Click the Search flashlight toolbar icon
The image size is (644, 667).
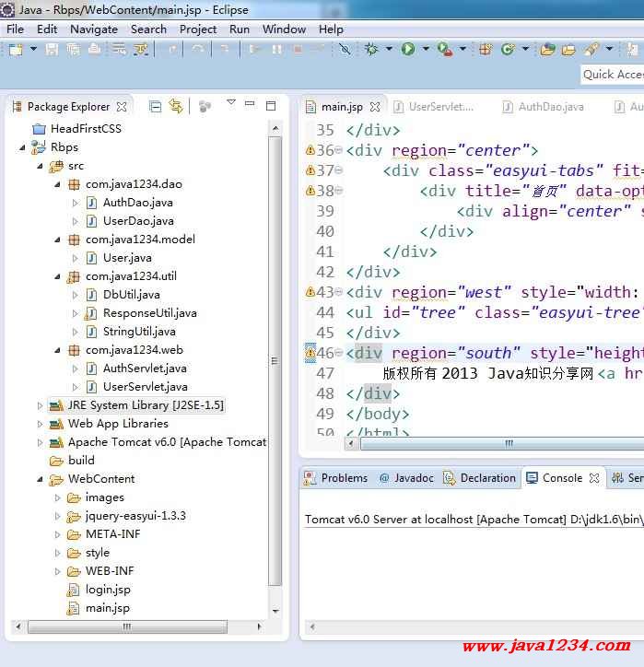(x=591, y=50)
